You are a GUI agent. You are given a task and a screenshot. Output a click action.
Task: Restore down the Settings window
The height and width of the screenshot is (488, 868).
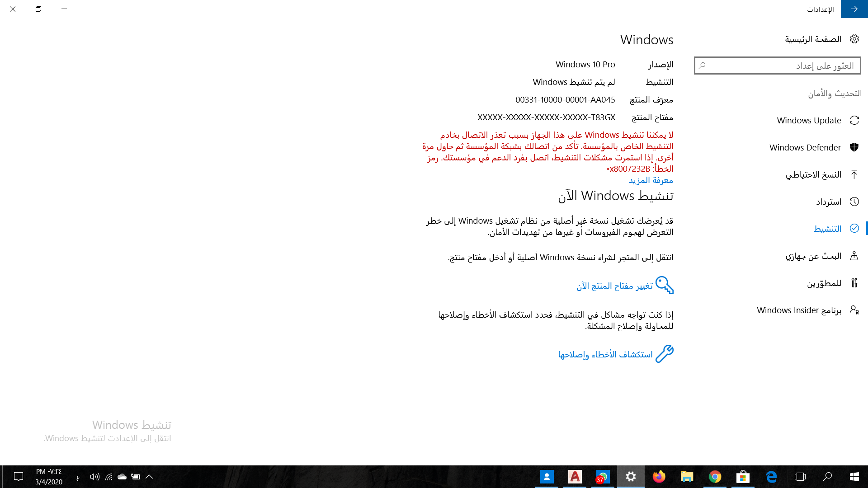pyautogui.click(x=38, y=9)
